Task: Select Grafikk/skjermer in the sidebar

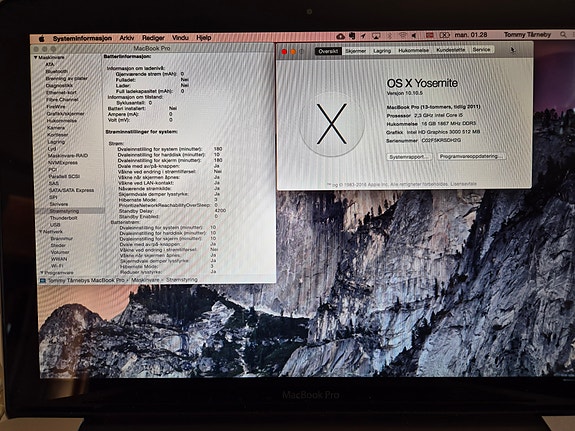Action: (65, 113)
